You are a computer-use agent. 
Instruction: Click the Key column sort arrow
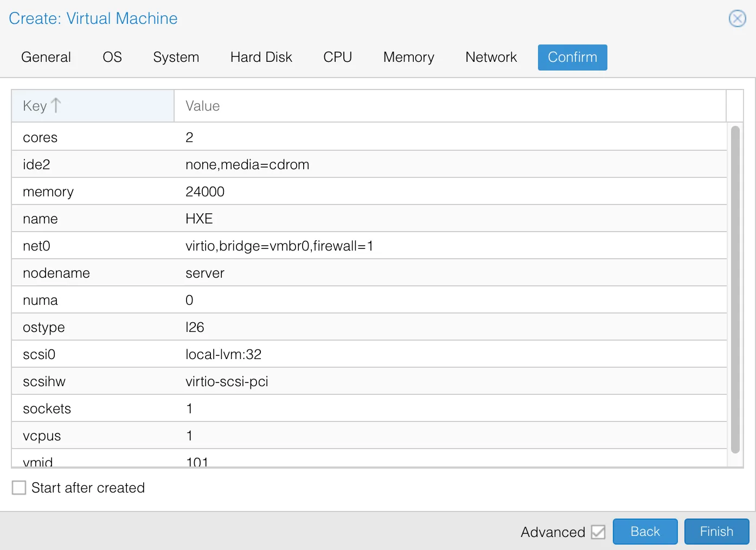coord(56,105)
